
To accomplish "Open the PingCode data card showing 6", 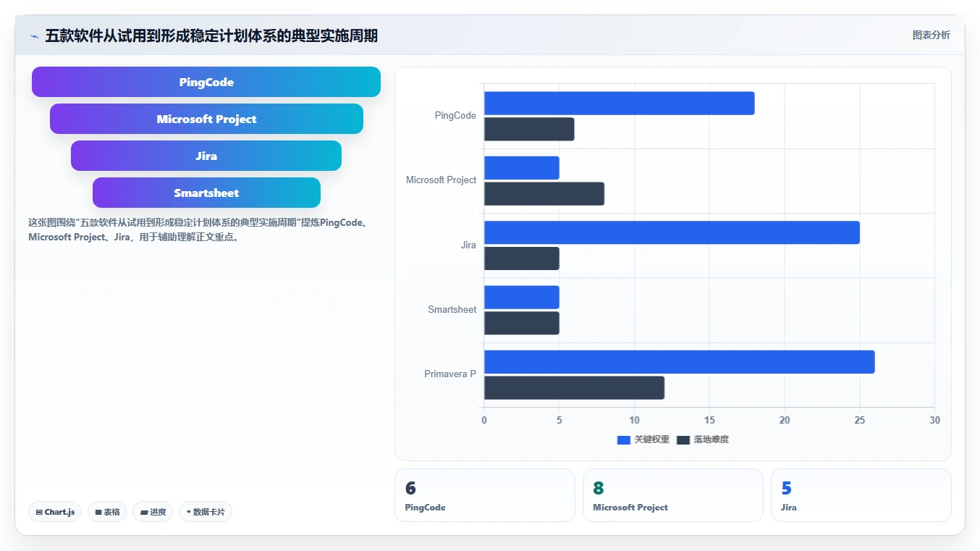I will coord(485,495).
